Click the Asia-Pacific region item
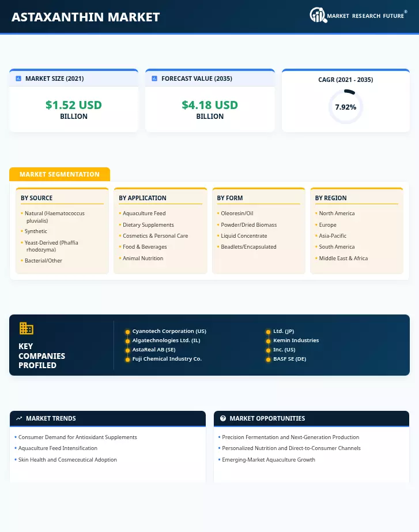 (x=333, y=235)
